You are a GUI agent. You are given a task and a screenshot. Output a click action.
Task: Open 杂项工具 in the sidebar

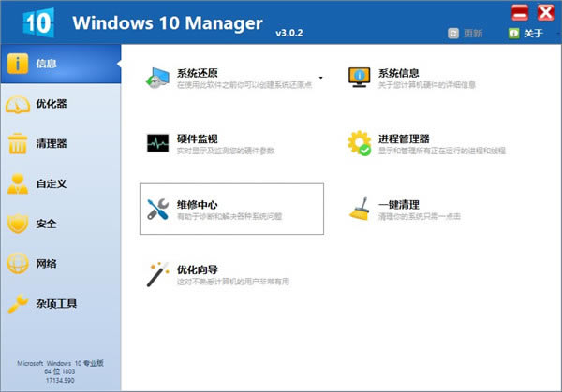pos(56,304)
